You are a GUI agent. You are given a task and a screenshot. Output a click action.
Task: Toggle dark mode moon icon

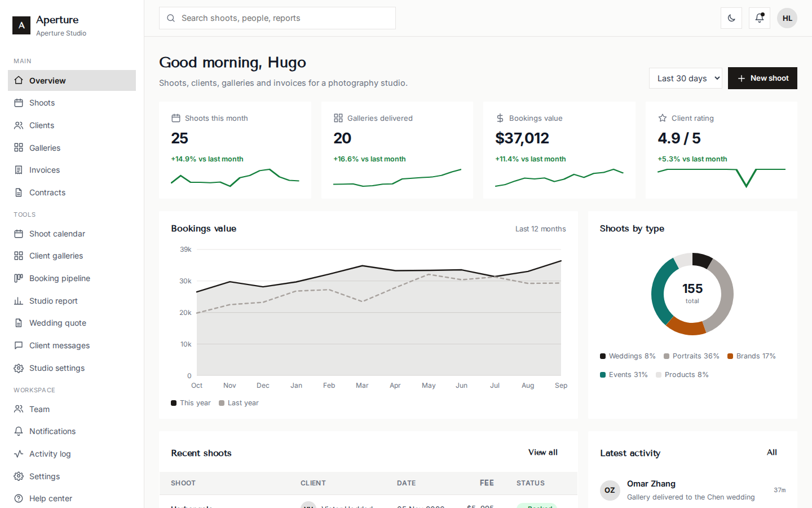(731, 18)
